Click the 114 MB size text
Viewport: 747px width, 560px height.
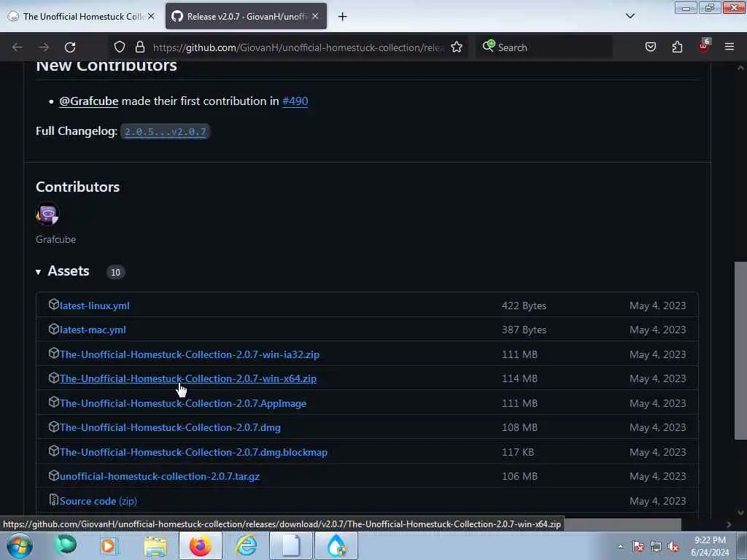(519, 378)
